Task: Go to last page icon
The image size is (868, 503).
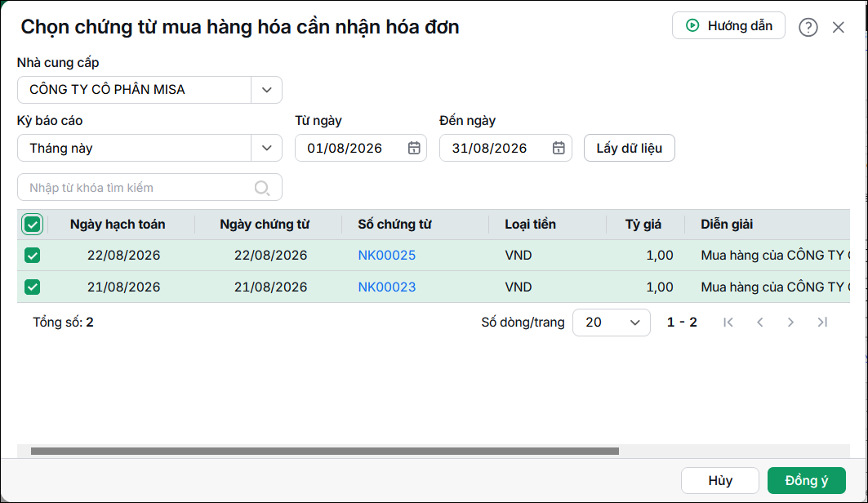Action: coord(822,322)
